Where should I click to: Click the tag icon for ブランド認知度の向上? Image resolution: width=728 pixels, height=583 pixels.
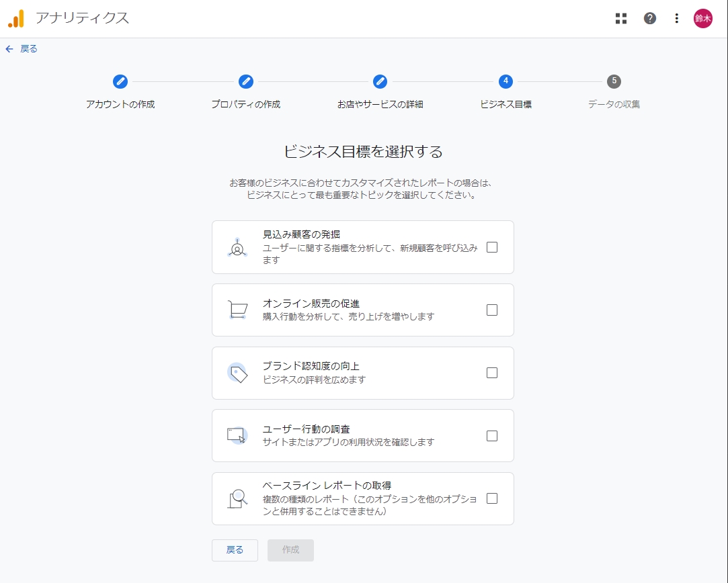click(237, 373)
